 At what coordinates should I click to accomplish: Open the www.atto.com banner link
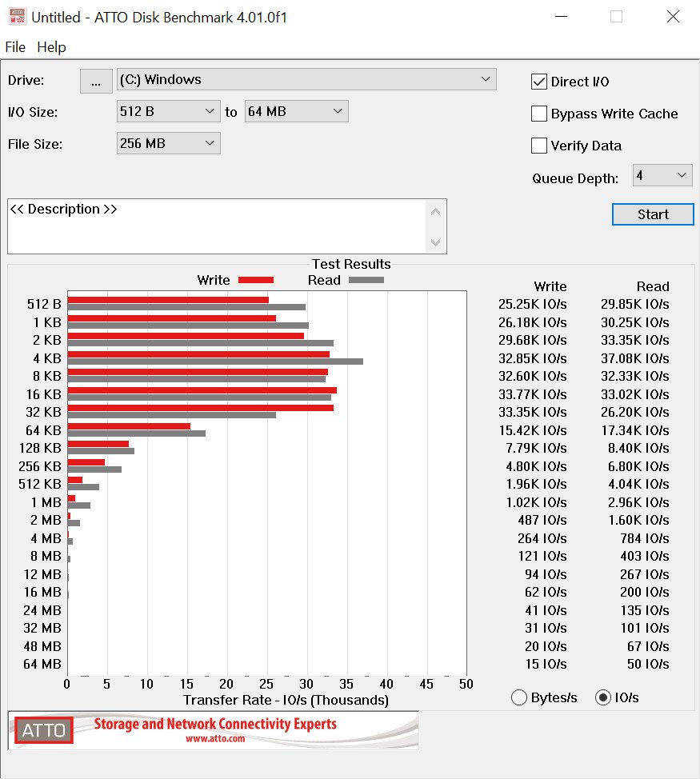tap(215, 739)
